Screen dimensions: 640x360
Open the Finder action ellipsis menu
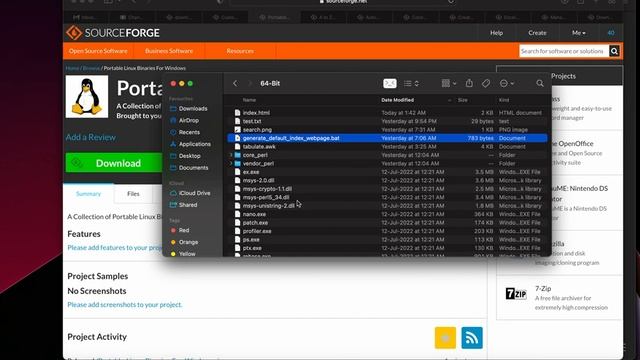(507, 83)
